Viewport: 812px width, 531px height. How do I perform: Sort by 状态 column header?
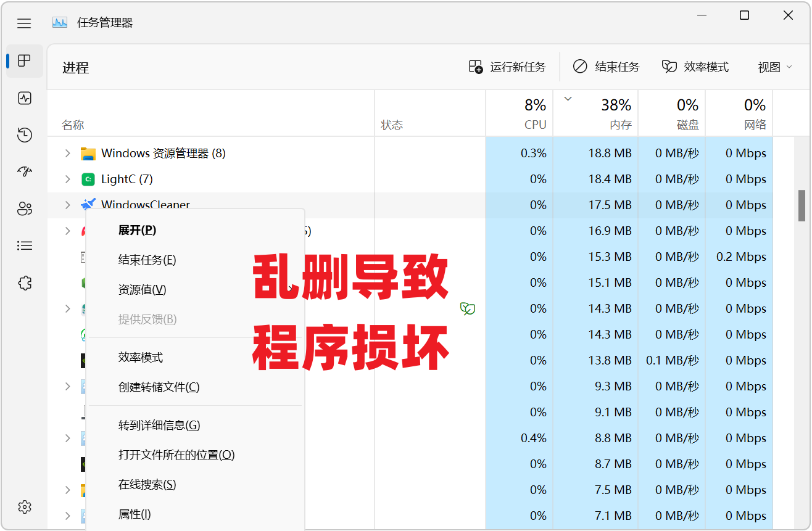pos(429,113)
